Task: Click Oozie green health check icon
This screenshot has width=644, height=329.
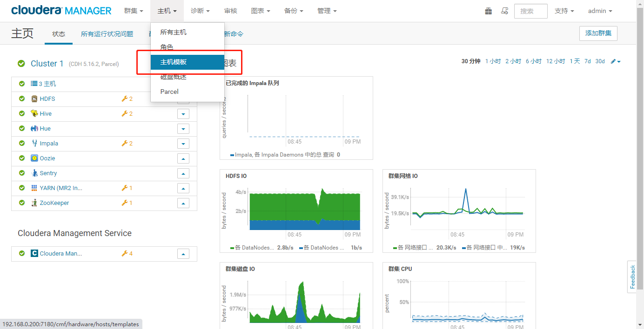Action: point(22,158)
